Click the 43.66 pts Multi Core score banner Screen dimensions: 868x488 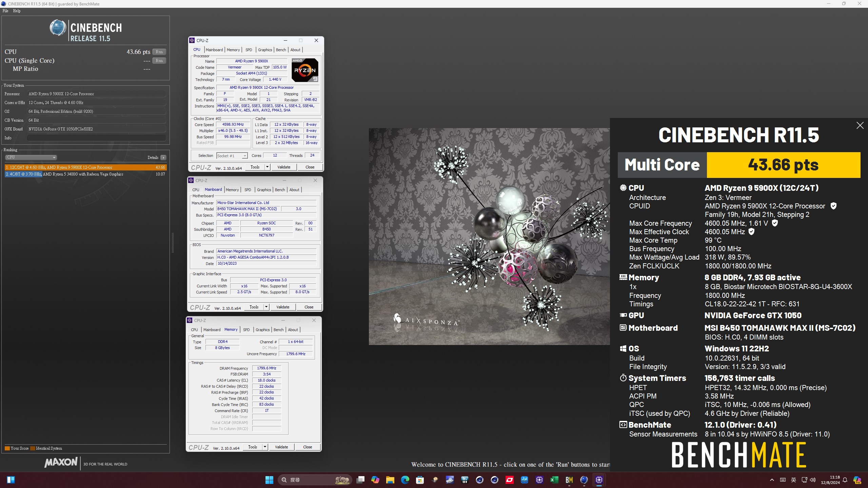point(784,165)
